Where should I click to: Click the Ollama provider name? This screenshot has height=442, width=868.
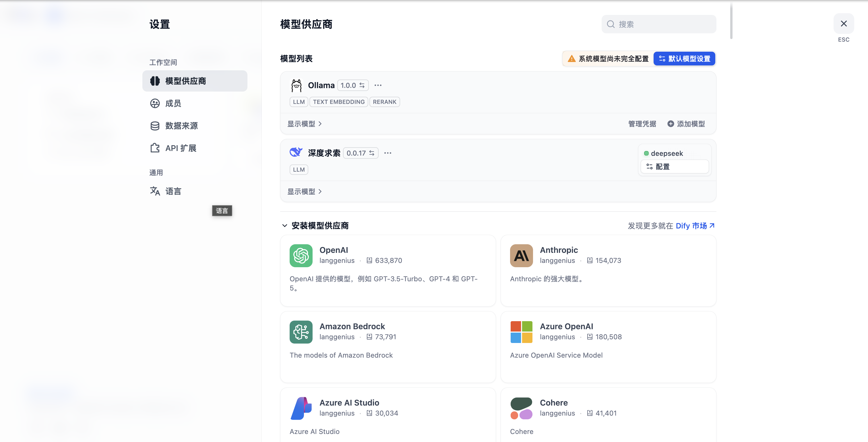click(x=321, y=85)
